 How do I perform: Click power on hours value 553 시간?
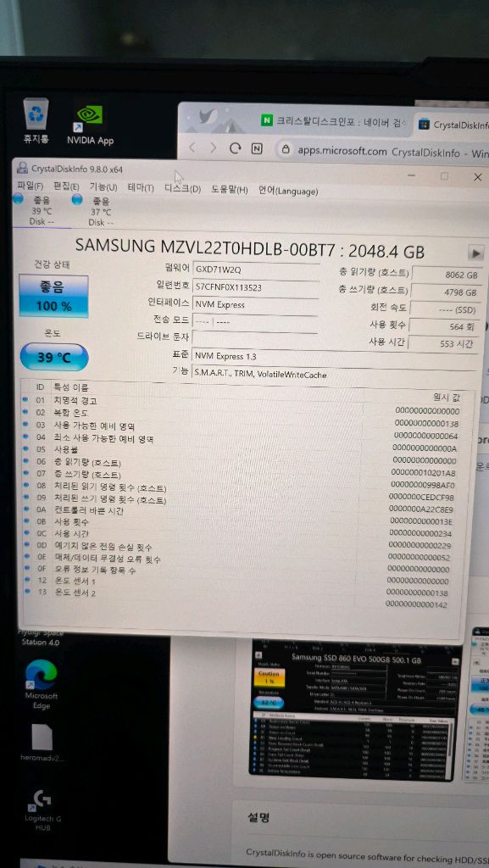[x=442, y=344]
